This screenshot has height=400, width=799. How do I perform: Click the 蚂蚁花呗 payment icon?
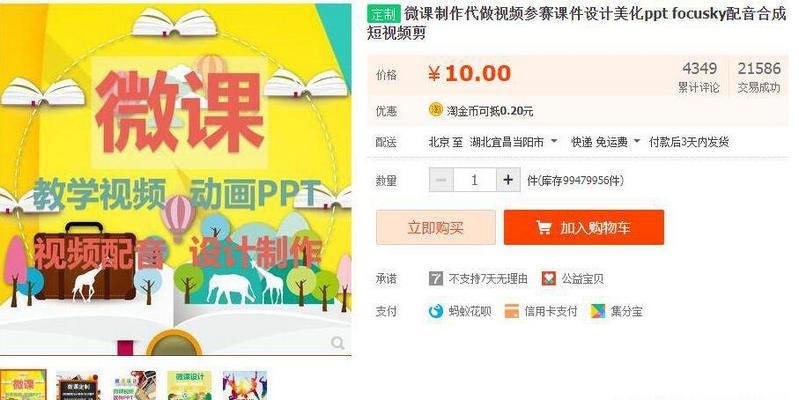pyautogui.click(x=436, y=311)
